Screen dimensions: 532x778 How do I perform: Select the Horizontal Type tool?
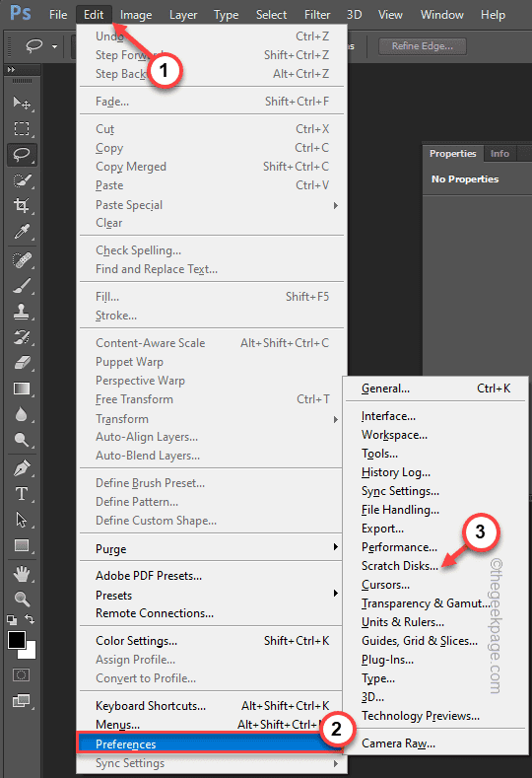click(x=22, y=494)
